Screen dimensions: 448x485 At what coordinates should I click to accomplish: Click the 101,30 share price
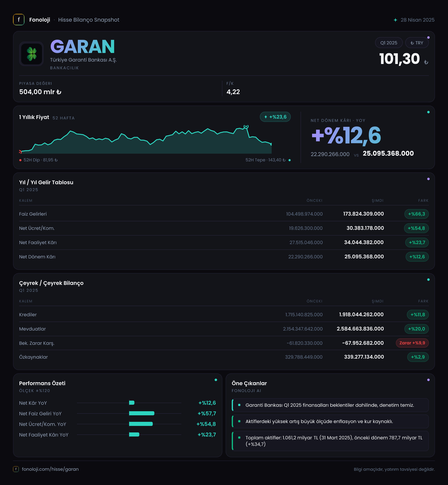(400, 59)
